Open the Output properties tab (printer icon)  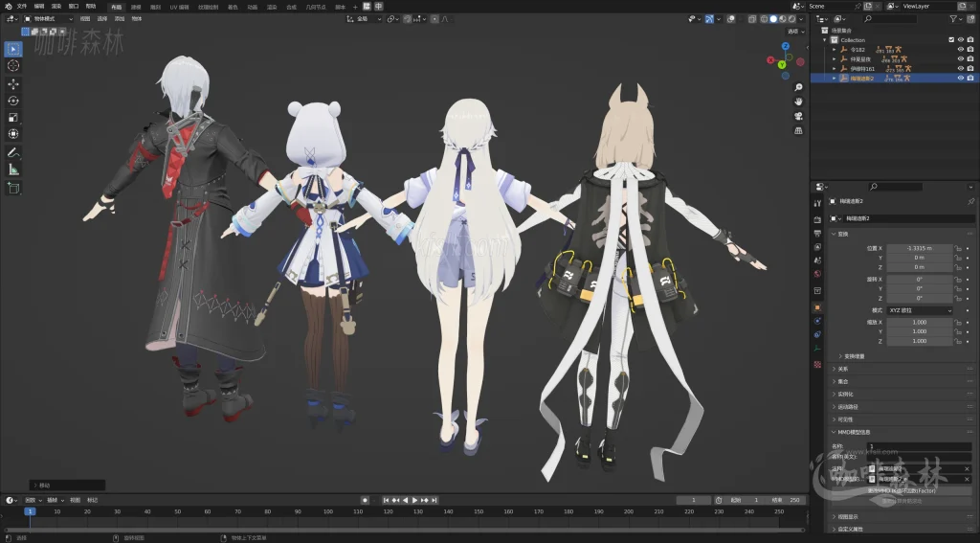tap(817, 234)
